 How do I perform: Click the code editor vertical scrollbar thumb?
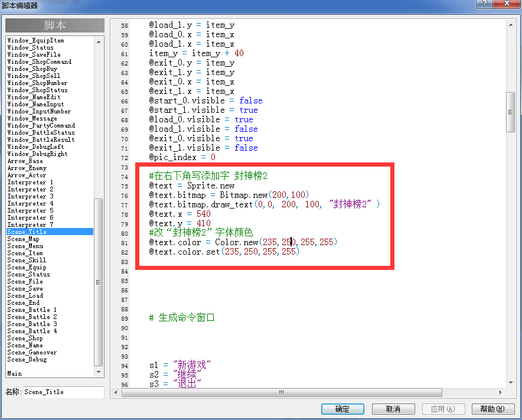point(510,112)
